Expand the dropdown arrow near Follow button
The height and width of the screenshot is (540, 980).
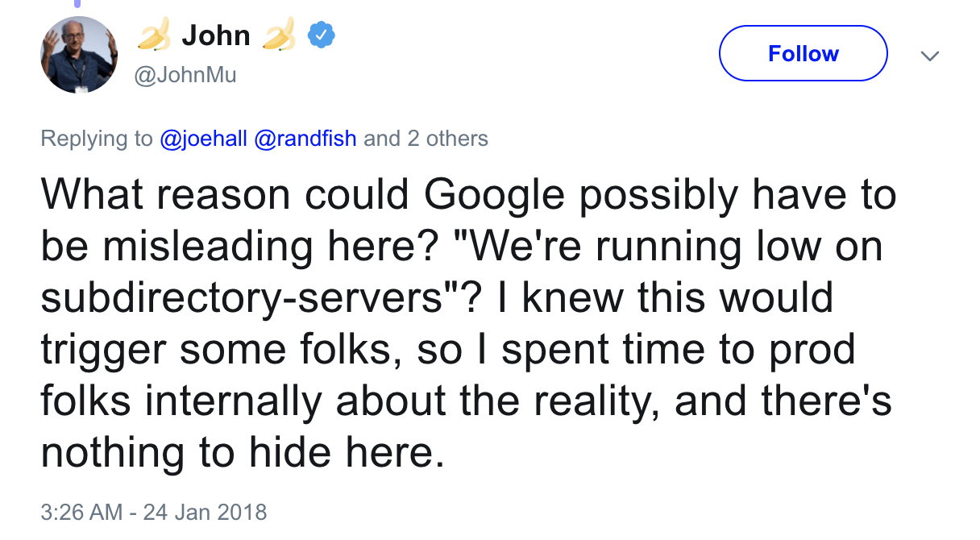[x=930, y=56]
